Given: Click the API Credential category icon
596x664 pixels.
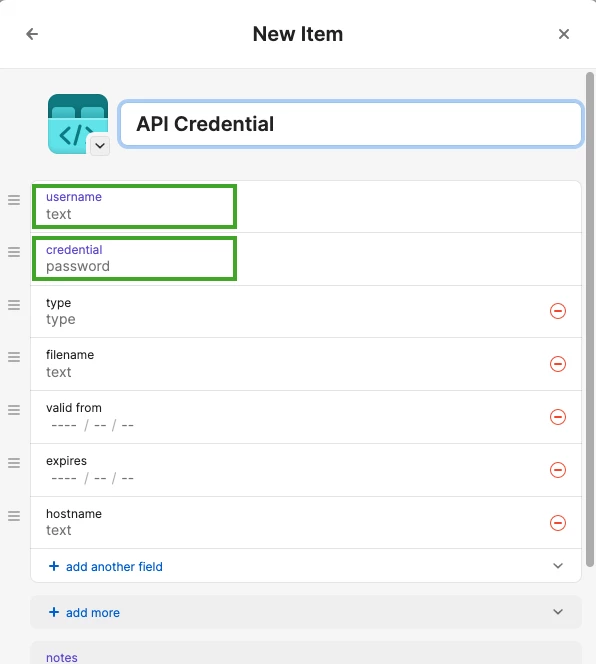Looking at the screenshot, I should [x=78, y=124].
